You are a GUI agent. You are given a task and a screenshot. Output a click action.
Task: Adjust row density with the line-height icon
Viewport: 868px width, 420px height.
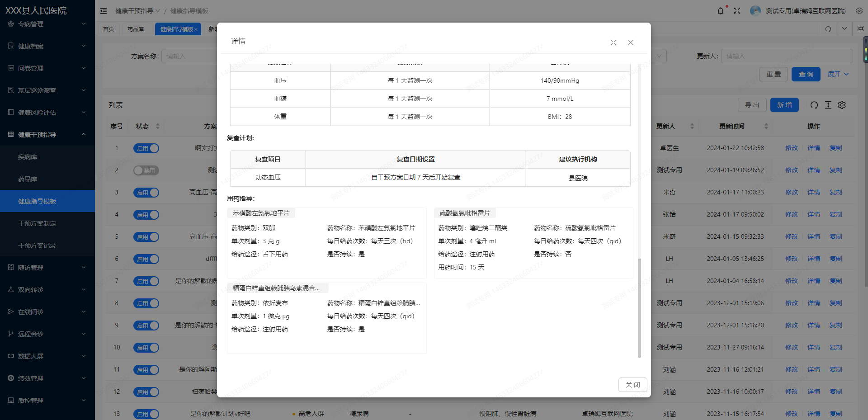click(x=828, y=105)
